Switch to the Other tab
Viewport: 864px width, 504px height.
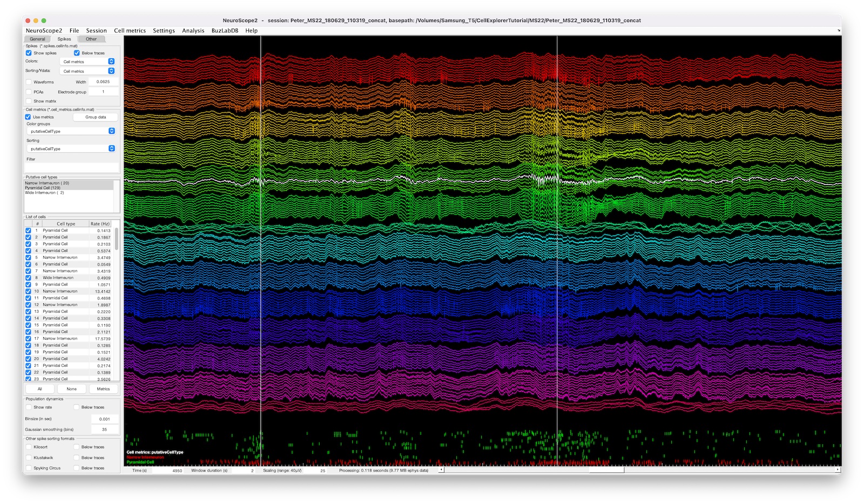pyautogui.click(x=91, y=39)
